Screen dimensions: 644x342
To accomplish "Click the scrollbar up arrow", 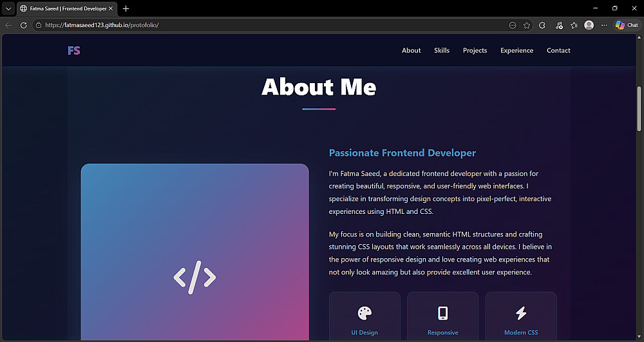I will tap(639, 37).
